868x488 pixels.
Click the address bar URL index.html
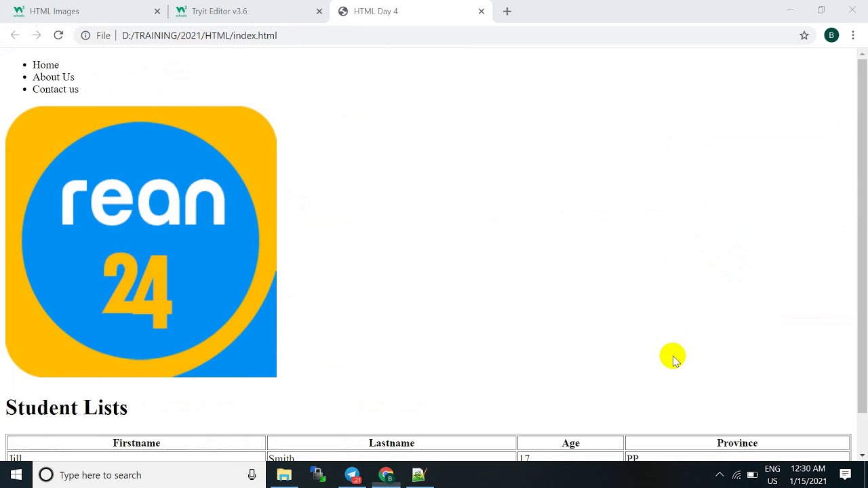[199, 35]
